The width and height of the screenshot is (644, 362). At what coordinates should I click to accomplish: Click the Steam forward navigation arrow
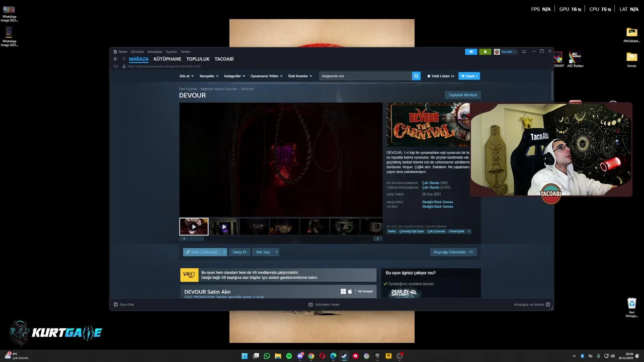pyautogui.click(x=123, y=59)
